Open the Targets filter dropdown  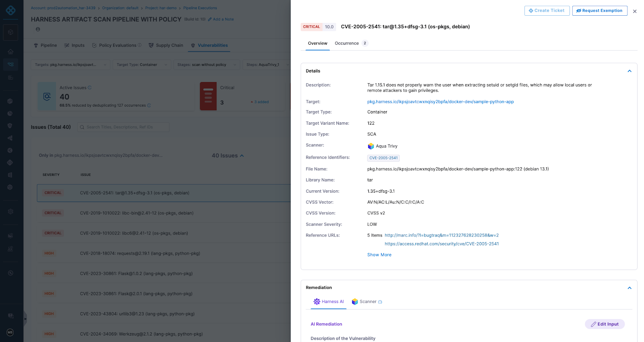[70, 65]
